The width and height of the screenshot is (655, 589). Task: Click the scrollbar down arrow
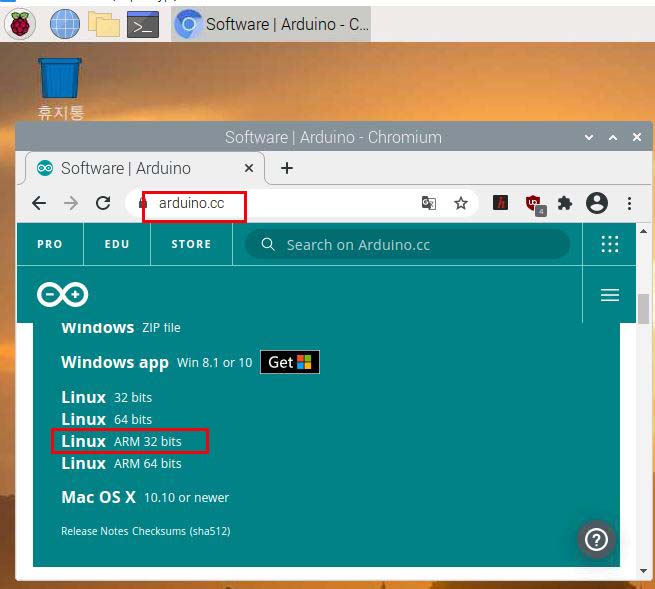point(643,571)
